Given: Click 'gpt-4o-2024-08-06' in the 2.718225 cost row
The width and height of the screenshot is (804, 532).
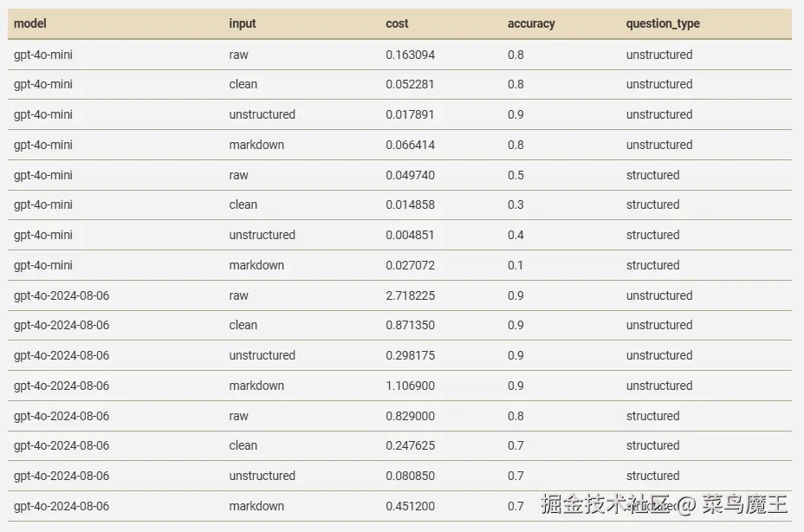Looking at the screenshot, I should (62, 295).
